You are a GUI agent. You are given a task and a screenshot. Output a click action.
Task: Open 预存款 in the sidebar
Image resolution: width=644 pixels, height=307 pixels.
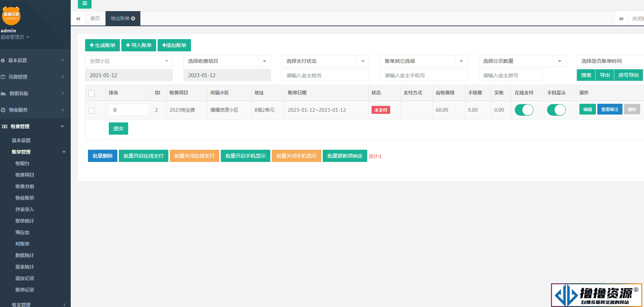click(22, 232)
